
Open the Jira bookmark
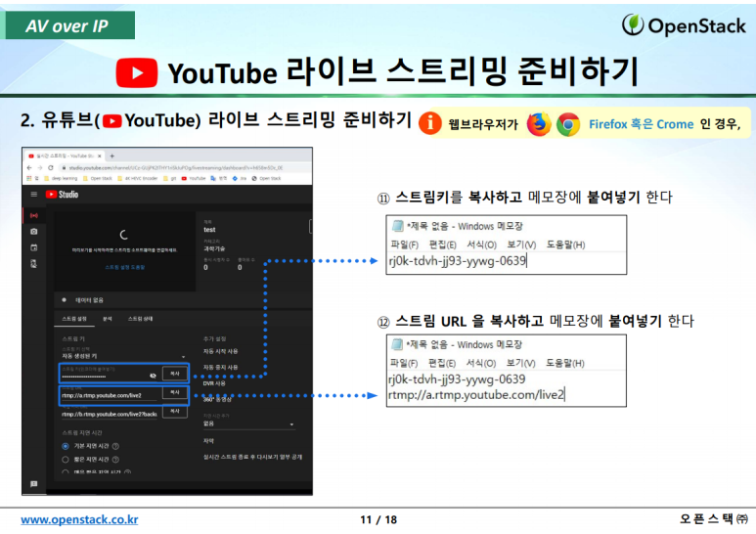[240, 178]
